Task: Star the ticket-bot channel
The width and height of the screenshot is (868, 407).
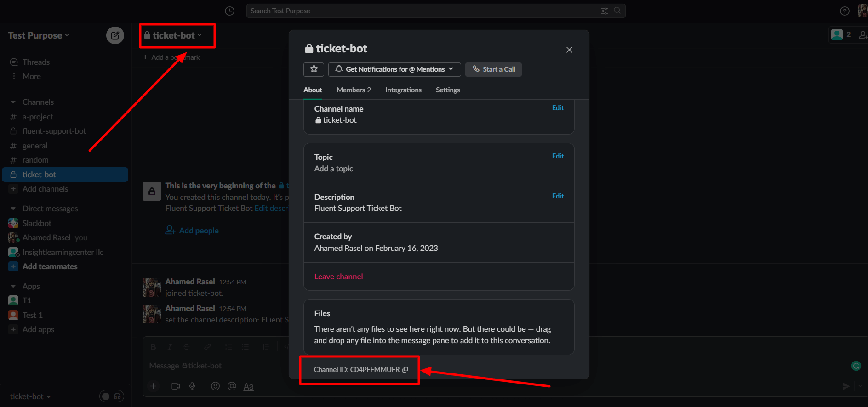Action: (x=314, y=69)
